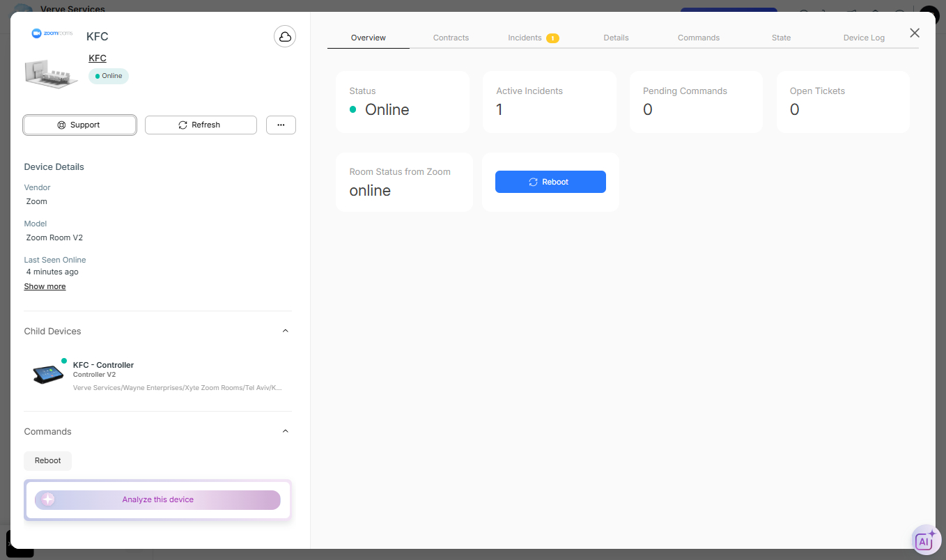The image size is (946, 560).
Task: Click the gray Reboot command chip
Action: [48, 460]
